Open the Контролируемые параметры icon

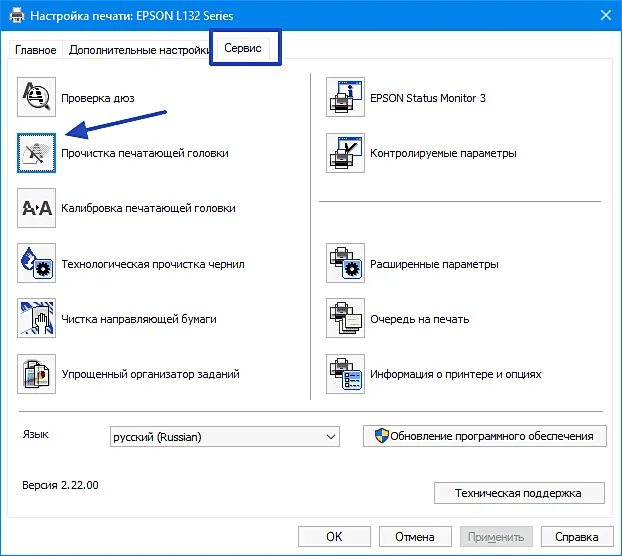(346, 153)
